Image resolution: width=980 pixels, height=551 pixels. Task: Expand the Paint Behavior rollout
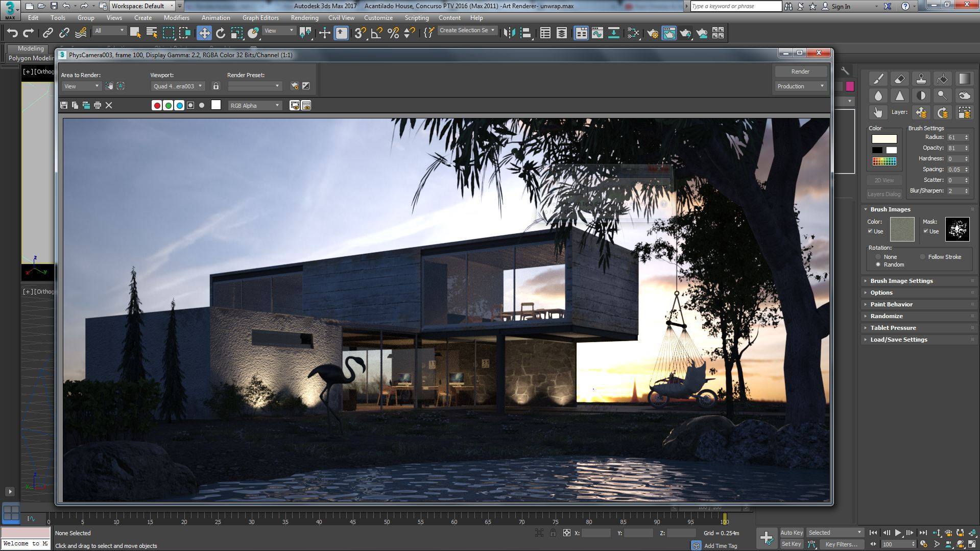click(x=891, y=304)
